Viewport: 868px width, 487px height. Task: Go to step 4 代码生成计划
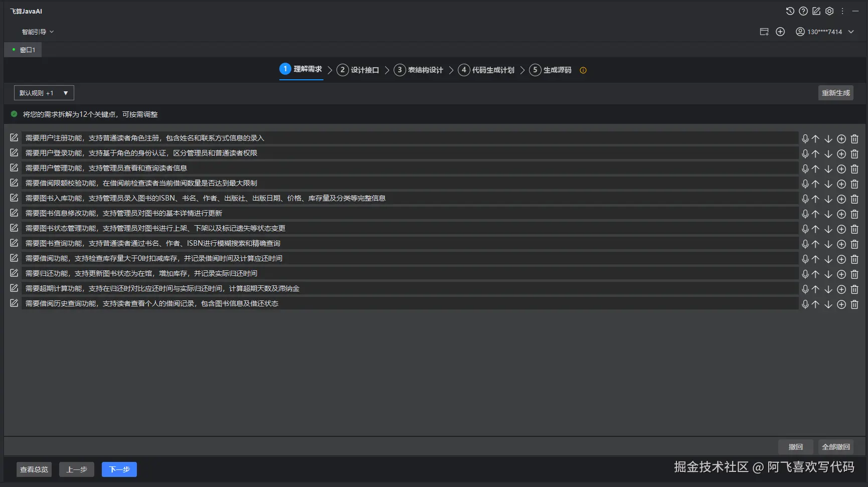click(x=486, y=70)
